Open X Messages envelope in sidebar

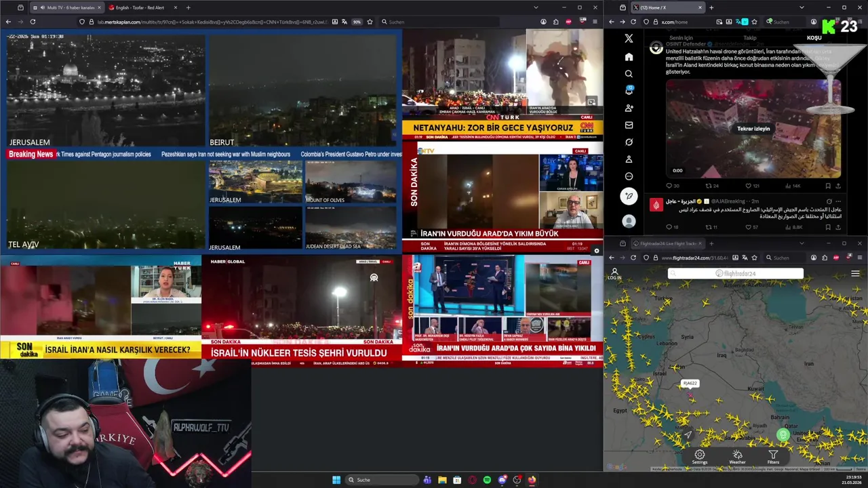(x=629, y=125)
